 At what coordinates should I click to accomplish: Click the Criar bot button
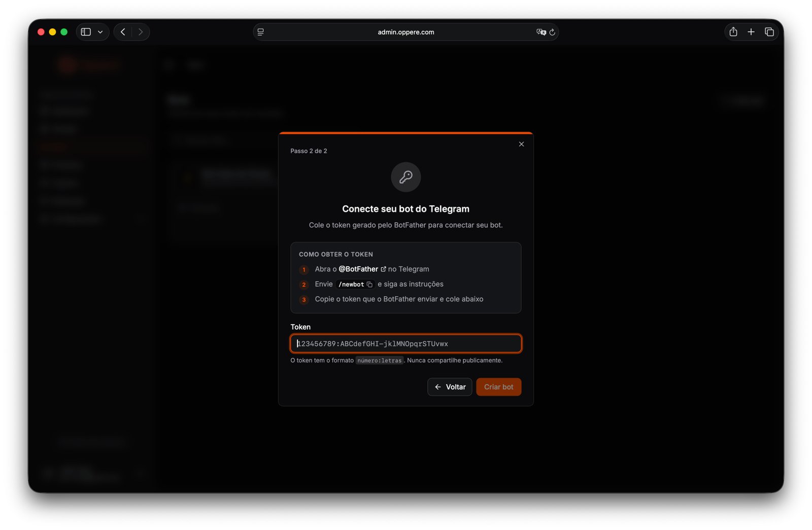tap(498, 387)
